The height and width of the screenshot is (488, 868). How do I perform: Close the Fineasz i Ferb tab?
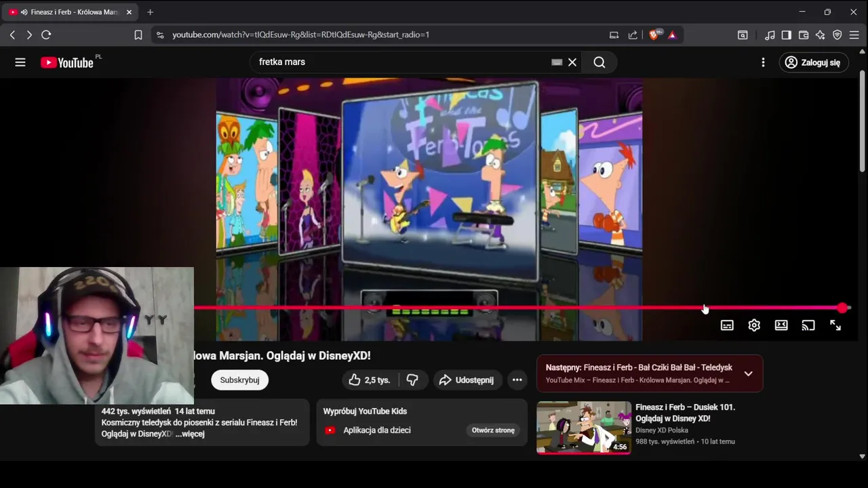coord(129,12)
